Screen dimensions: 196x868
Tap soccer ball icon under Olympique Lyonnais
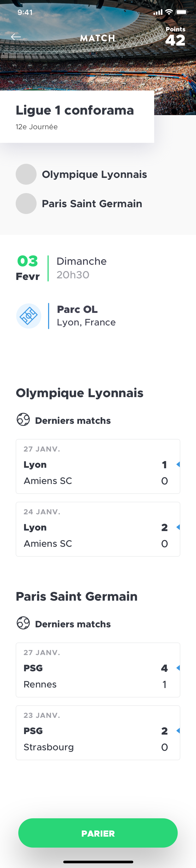[23, 420]
